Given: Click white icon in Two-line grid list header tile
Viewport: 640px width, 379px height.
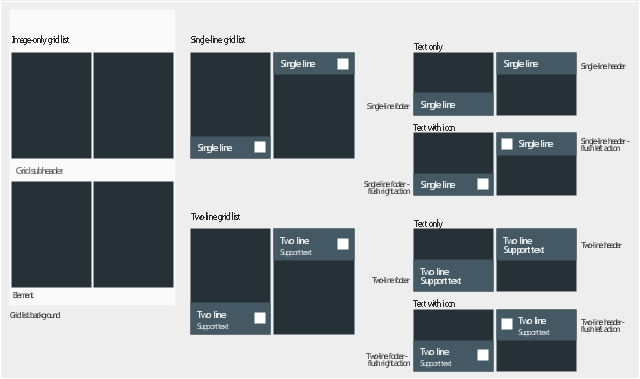Looking at the screenshot, I should pos(343,244).
